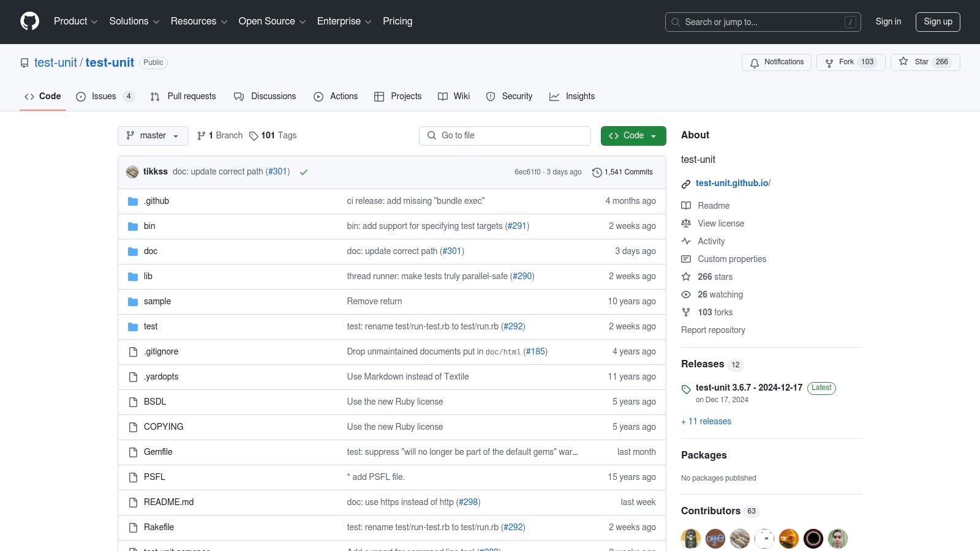
Task: Click the eye icon beside 26 watching
Action: pyautogui.click(x=686, y=294)
